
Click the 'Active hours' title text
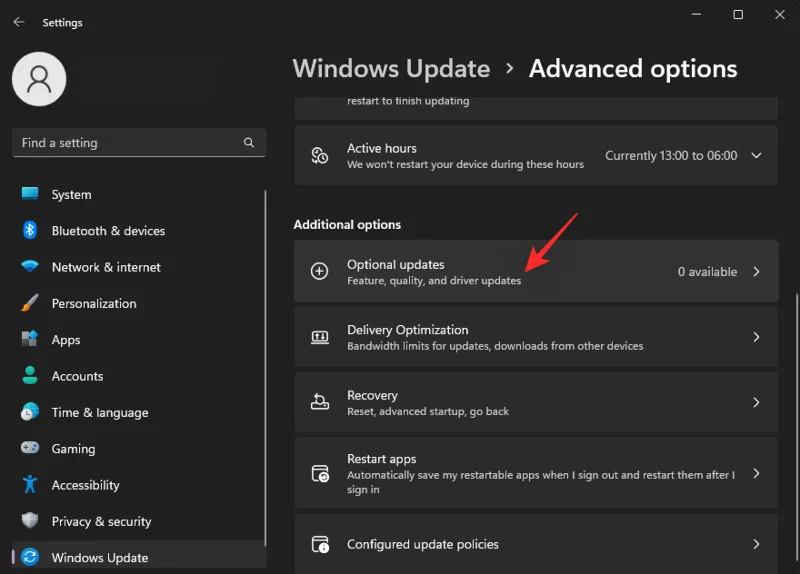382,148
